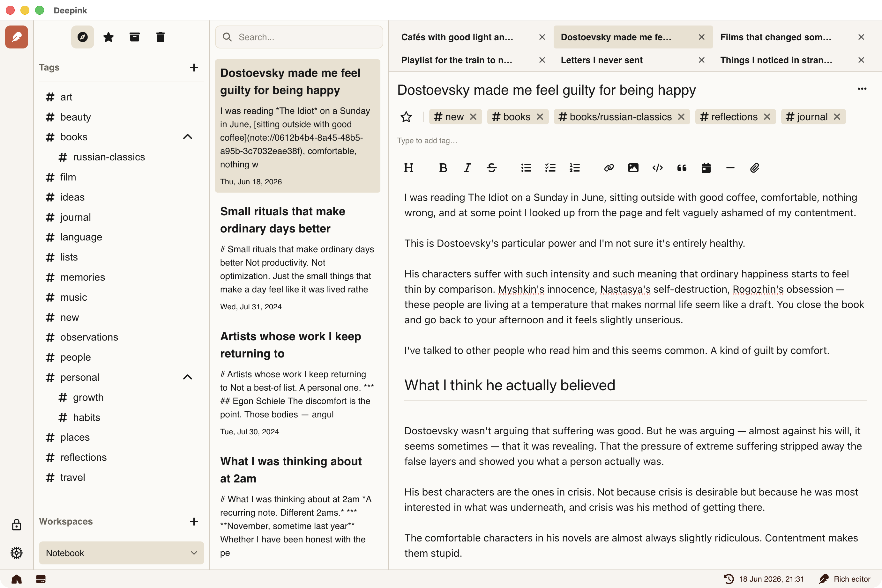882x588 pixels.
Task: Select the Dostoevsky made me fe… tab
Action: point(616,37)
